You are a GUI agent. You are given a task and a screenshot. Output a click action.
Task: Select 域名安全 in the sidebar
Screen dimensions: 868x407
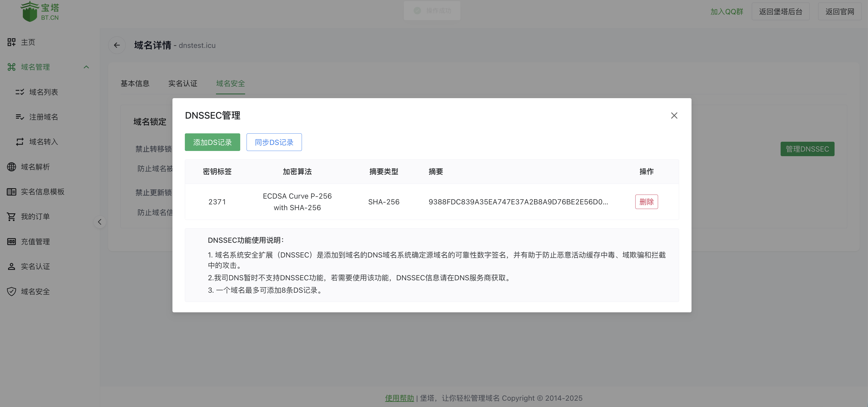[x=35, y=291]
